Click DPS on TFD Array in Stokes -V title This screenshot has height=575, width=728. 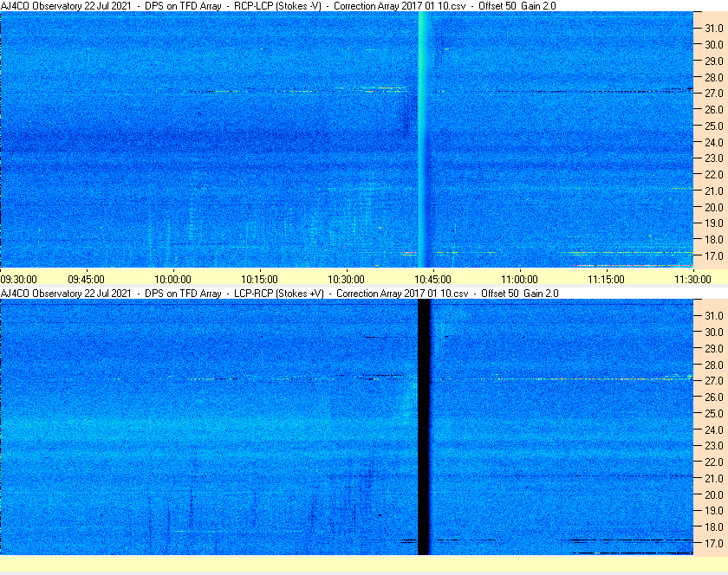(x=183, y=6)
